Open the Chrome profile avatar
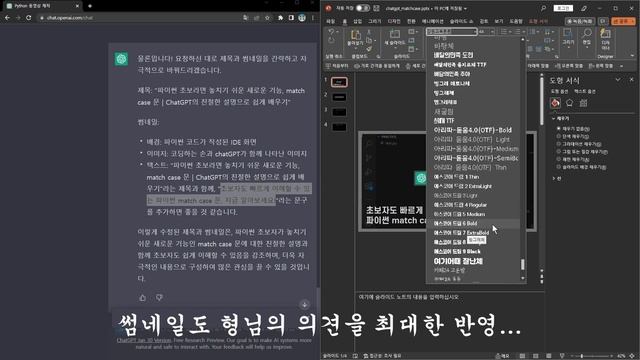640x360 pixels. [x=302, y=18]
